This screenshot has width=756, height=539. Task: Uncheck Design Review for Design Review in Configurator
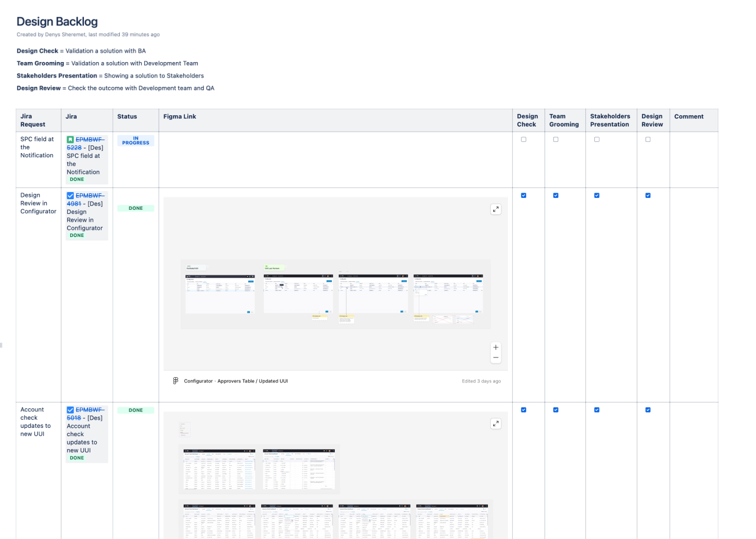648,195
